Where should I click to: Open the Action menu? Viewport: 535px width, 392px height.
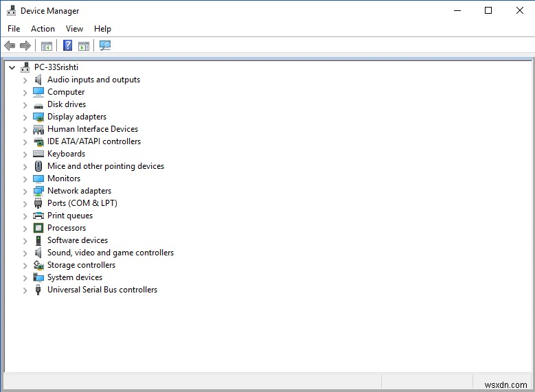point(43,29)
